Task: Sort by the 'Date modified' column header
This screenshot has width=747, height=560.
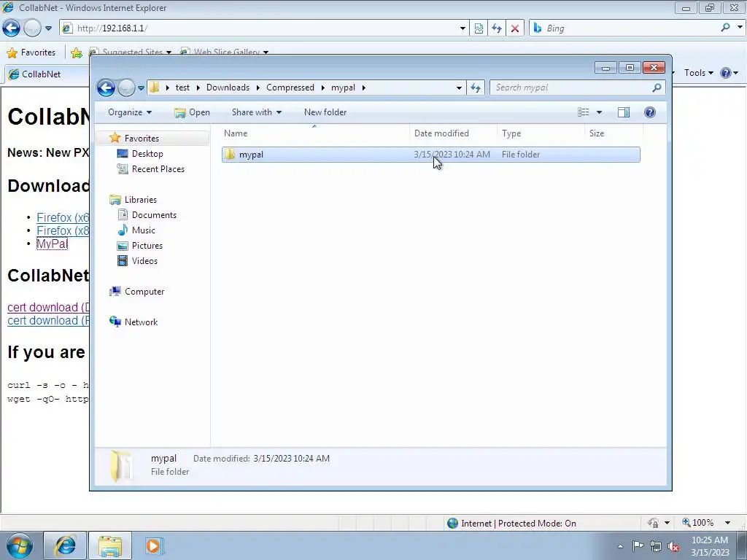Action: pos(453,133)
